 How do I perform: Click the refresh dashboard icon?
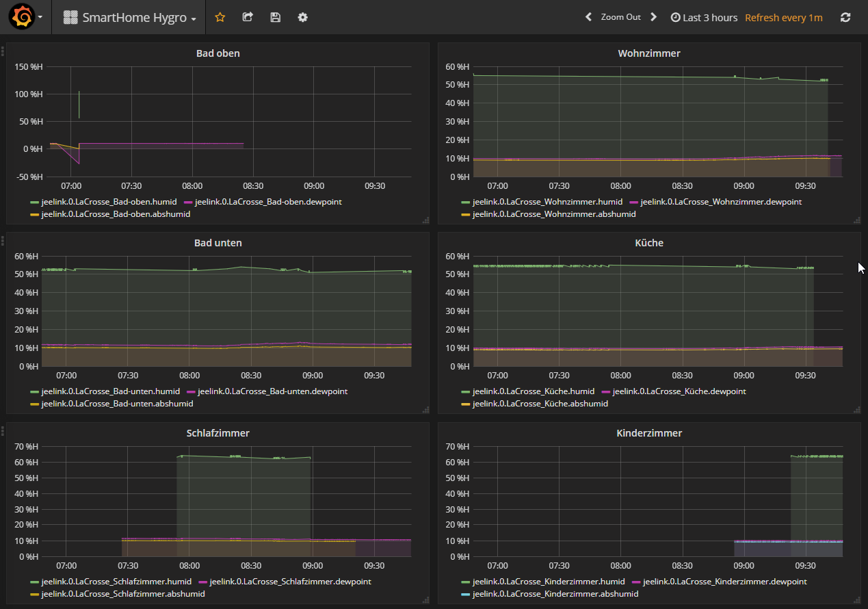845,17
